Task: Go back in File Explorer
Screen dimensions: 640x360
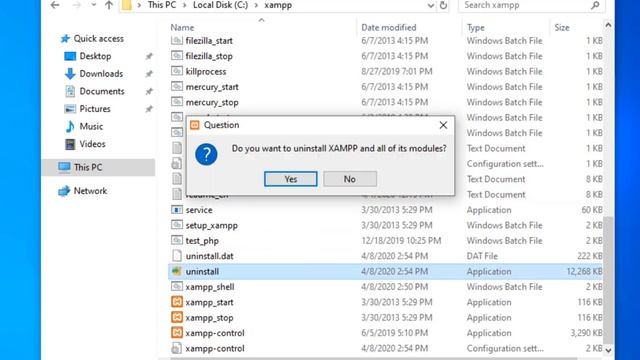Action: tap(55, 5)
